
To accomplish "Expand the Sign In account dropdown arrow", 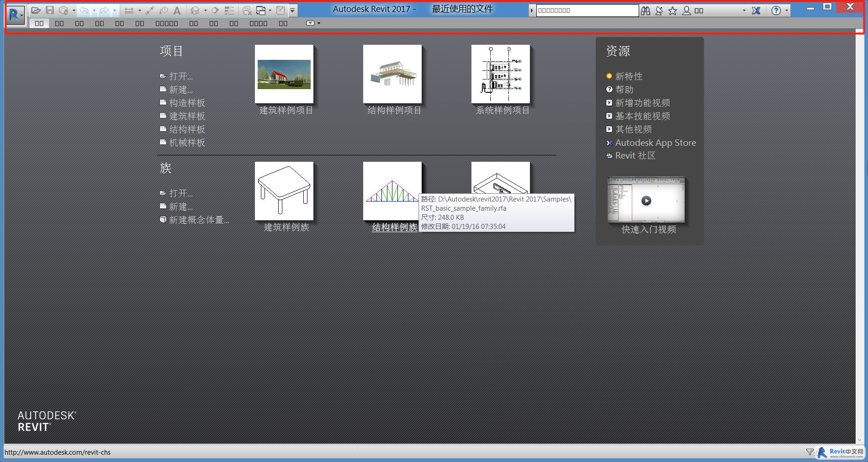I will (x=744, y=11).
